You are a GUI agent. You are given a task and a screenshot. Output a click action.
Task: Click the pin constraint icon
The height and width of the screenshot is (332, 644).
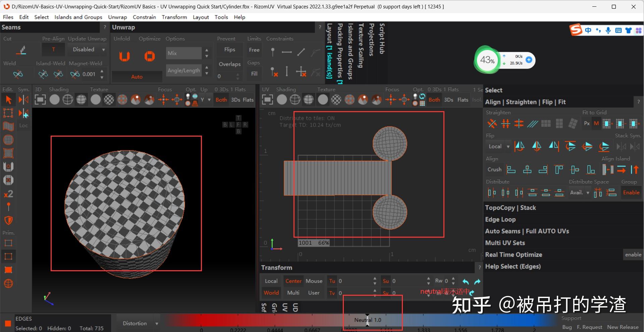(x=273, y=52)
